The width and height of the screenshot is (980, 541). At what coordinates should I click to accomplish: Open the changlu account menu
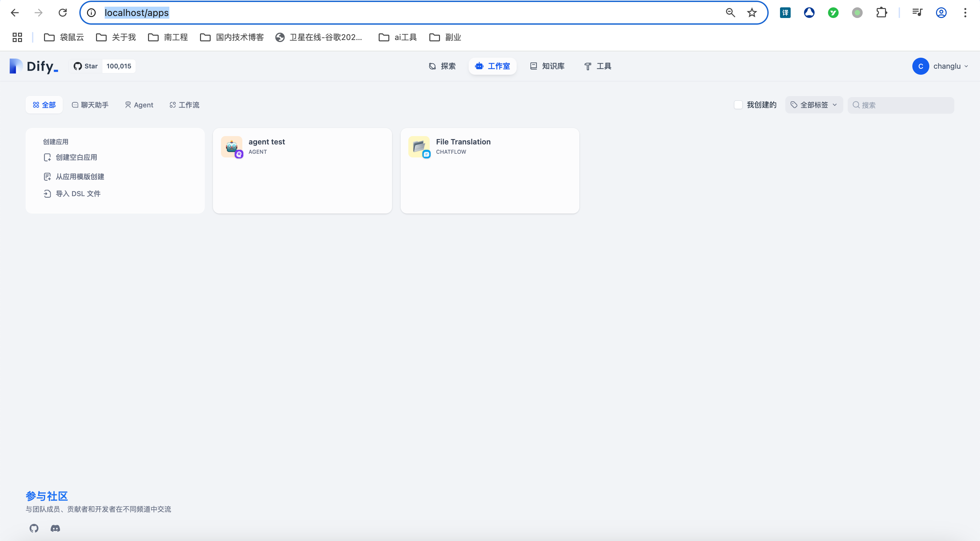pyautogui.click(x=940, y=66)
